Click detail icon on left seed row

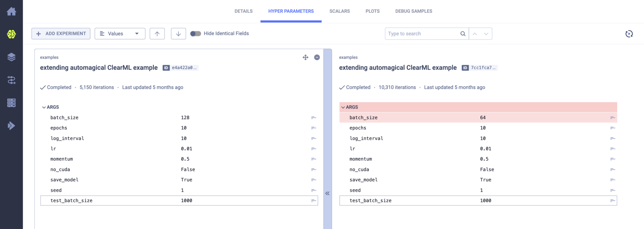point(314,190)
